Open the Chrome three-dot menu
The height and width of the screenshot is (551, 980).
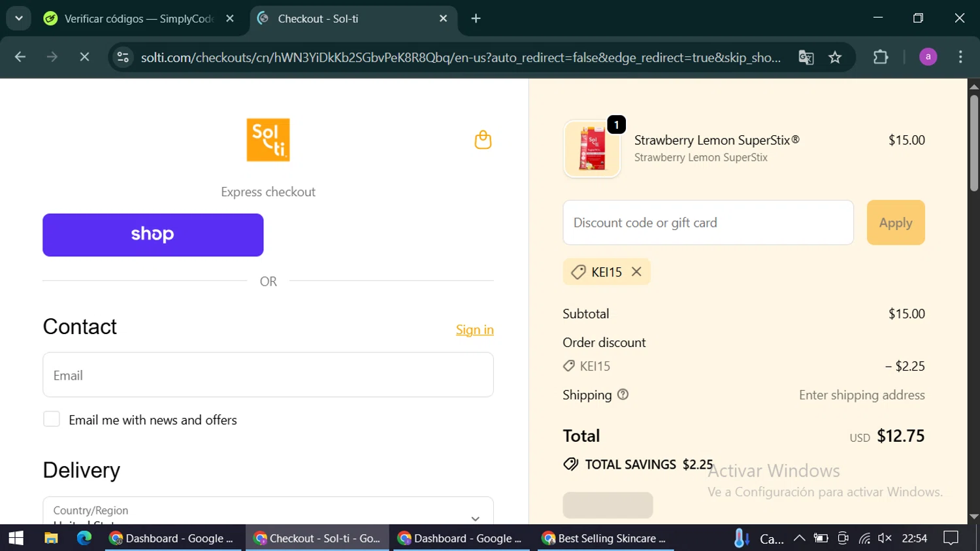pos(960,58)
